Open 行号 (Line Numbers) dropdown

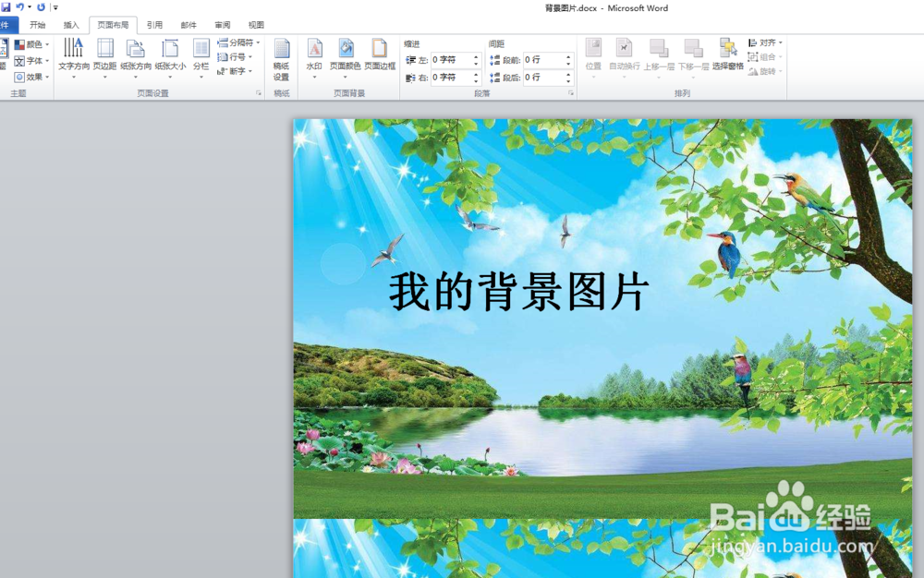click(x=235, y=57)
